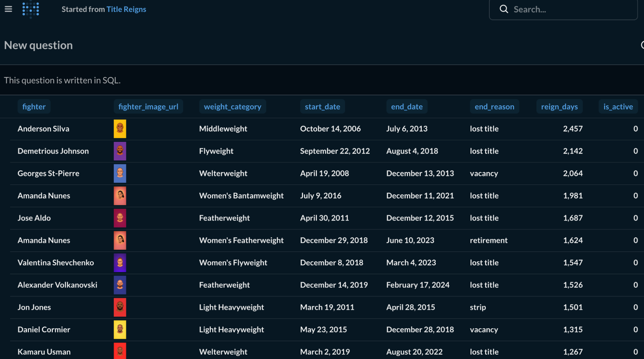The height and width of the screenshot is (359, 644).
Task: Click the 1,687 reign days value
Action: coord(573,218)
